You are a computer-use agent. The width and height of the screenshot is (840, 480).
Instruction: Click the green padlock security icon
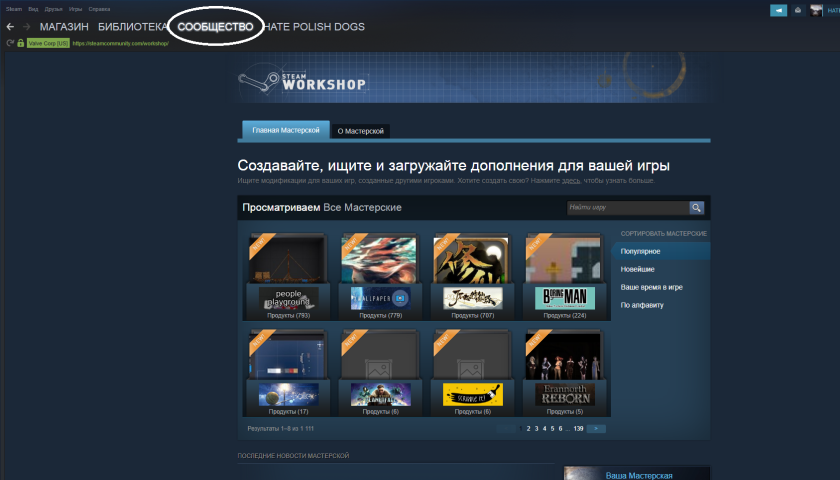pyautogui.click(x=20, y=43)
